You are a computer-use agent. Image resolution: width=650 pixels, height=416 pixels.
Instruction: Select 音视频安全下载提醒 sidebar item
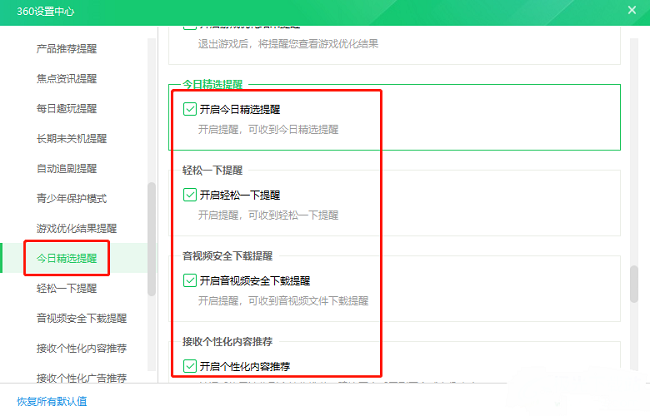pos(82,318)
